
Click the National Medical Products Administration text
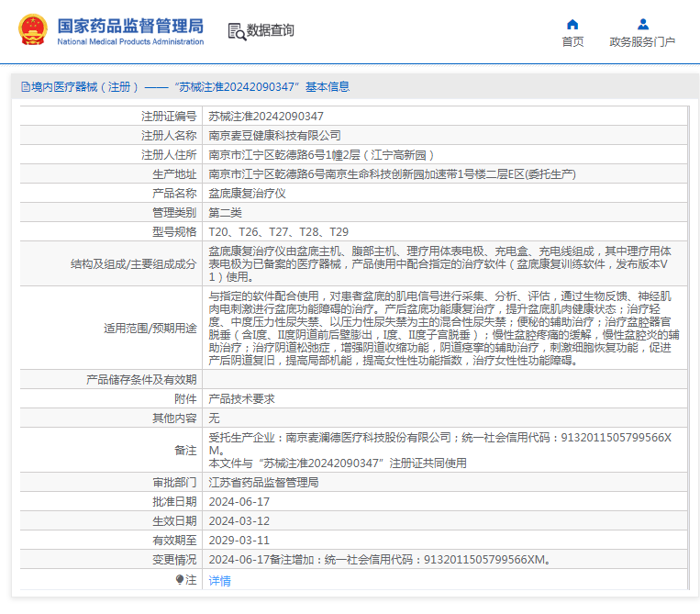point(130,41)
